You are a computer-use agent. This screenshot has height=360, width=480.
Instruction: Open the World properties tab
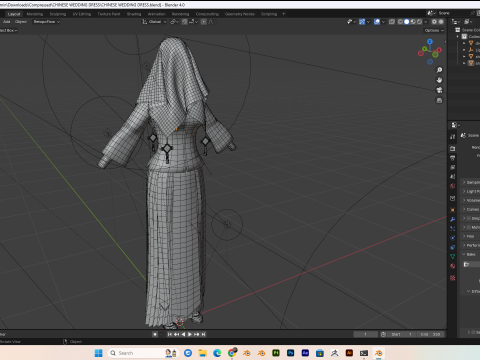(452, 186)
